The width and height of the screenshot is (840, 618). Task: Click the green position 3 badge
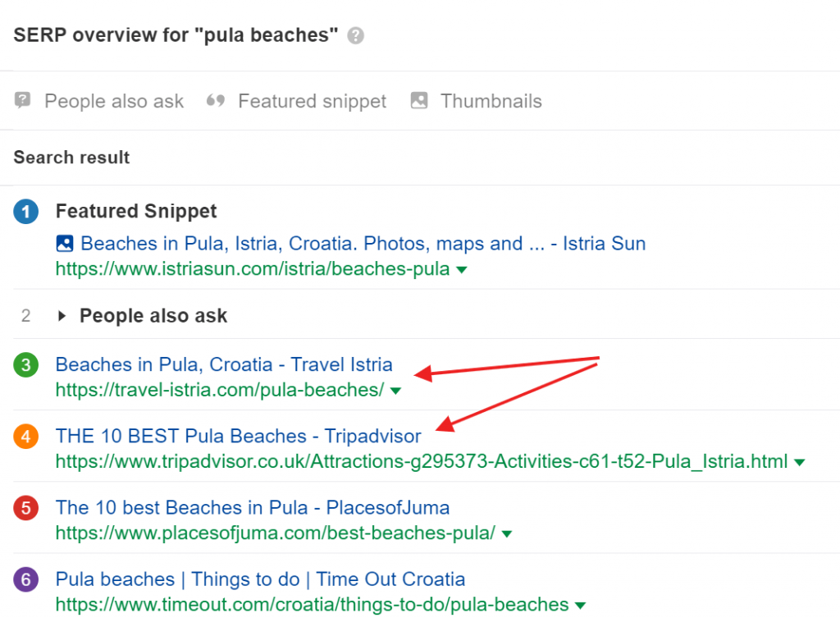tap(26, 365)
